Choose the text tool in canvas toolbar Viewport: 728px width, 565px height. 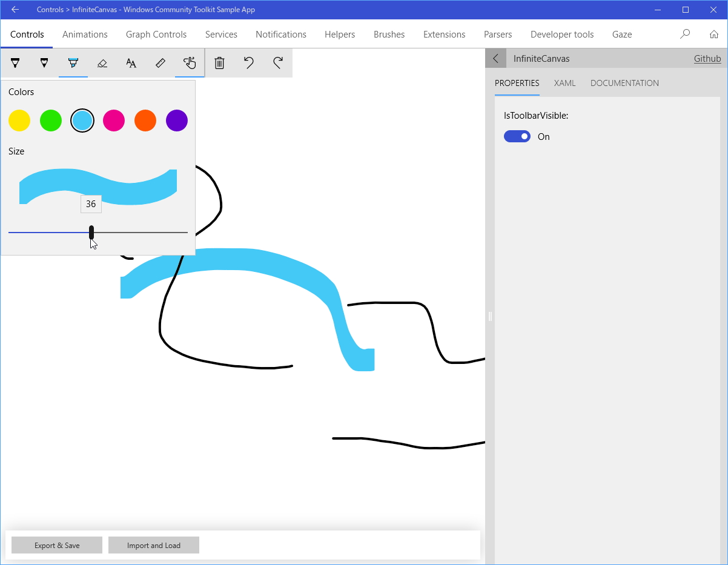(x=131, y=62)
